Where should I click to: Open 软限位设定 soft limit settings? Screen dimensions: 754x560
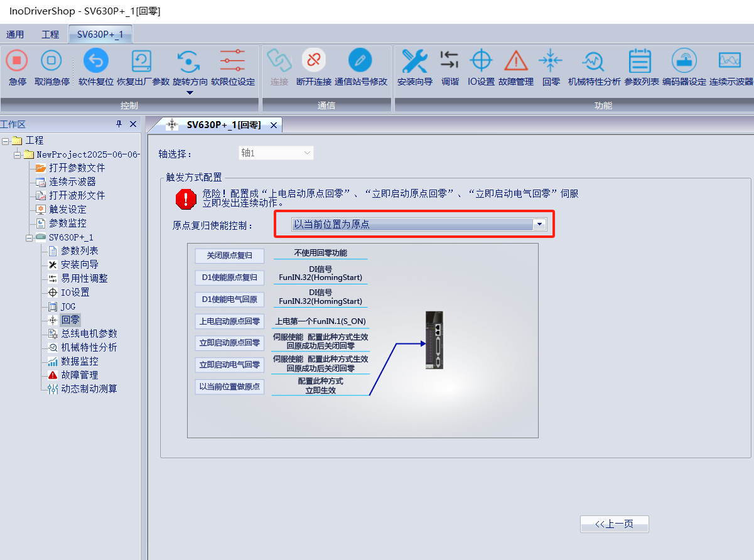[232, 62]
